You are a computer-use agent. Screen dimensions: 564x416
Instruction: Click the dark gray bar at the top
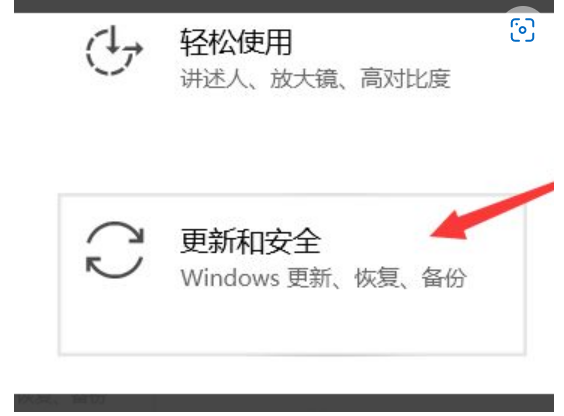[284, 6]
